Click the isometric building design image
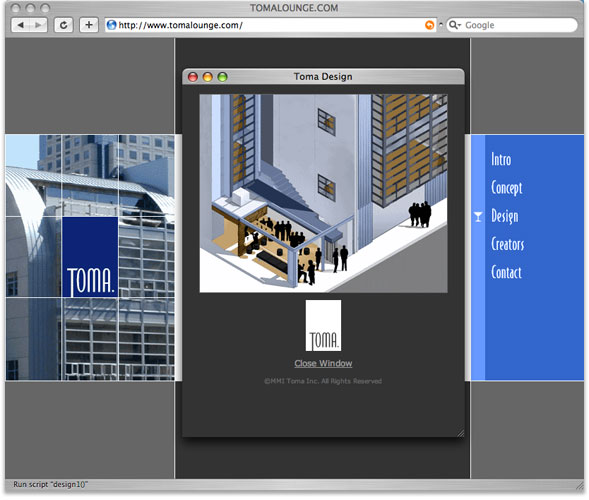The width and height of the screenshot is (589, 500). point(323,193)
